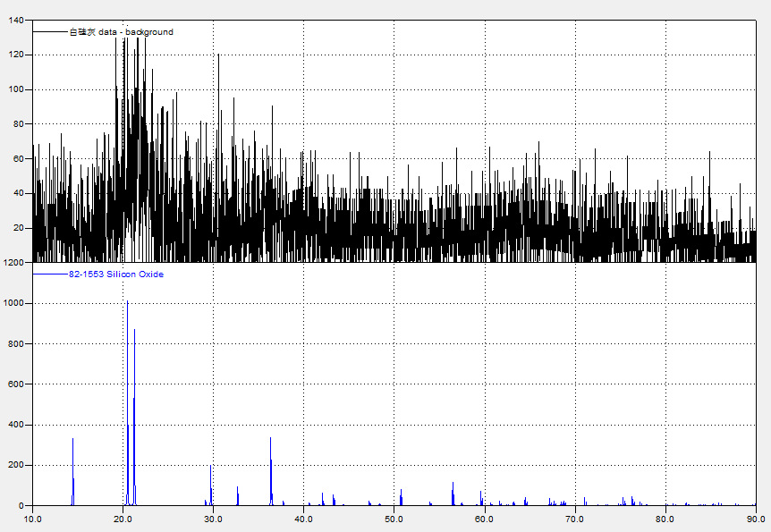Click the 60.0 tick label on the x-axis
This screenshot has width=771, height=532.
[x=485, y=519]
